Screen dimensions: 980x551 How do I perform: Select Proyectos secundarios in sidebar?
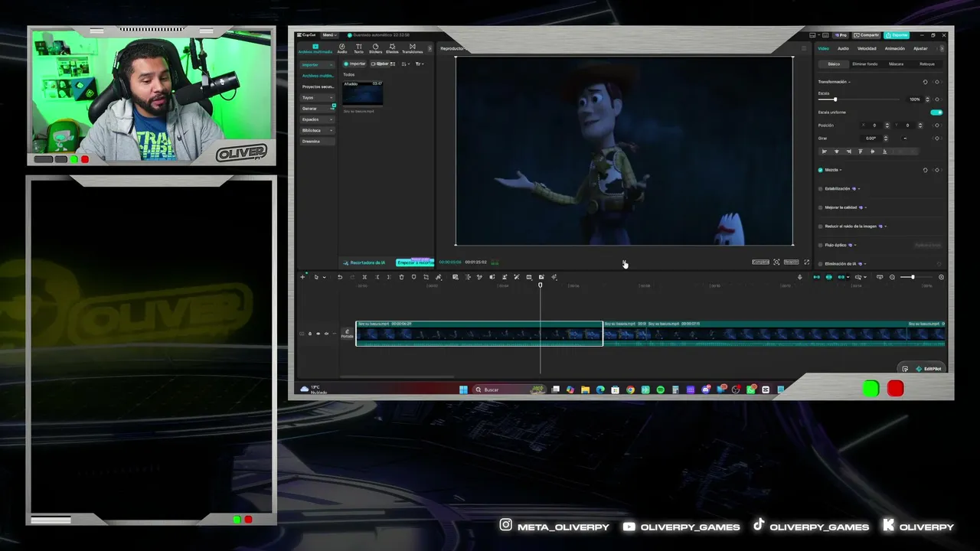point(317,86)
